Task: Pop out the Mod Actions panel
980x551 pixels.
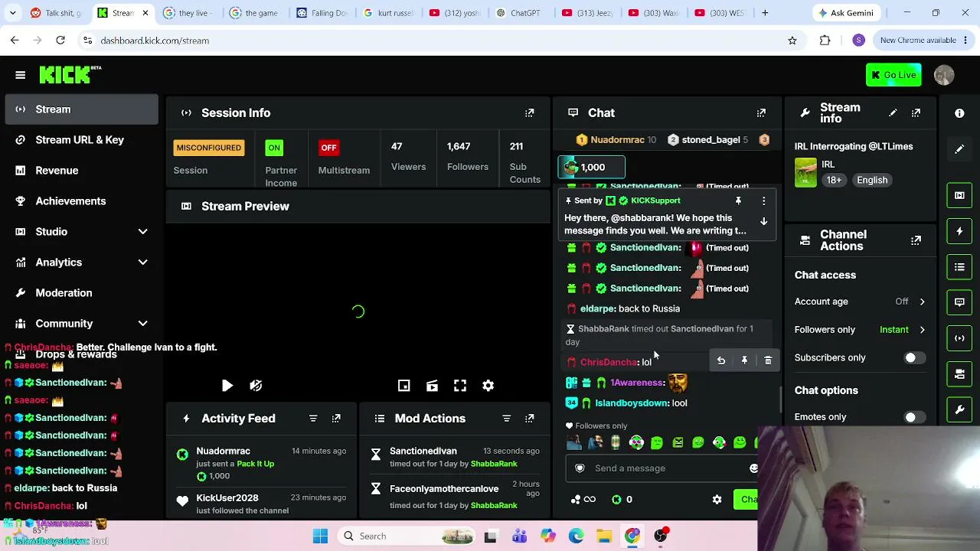Action: coord(529,419)
